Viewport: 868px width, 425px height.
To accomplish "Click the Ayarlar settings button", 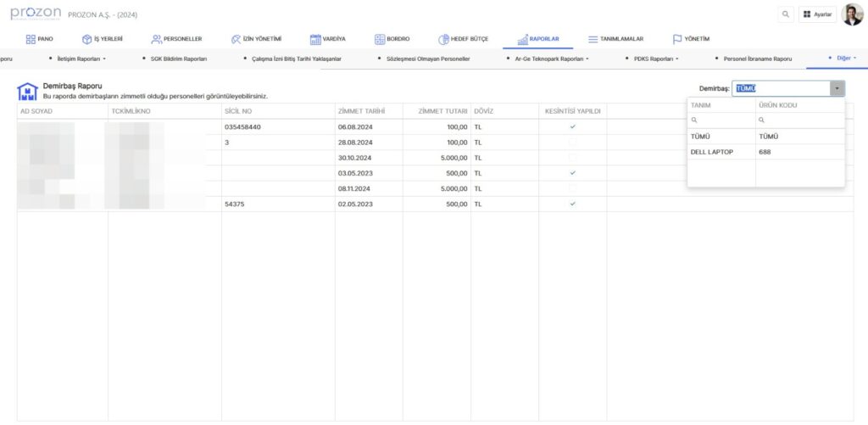I will (817, 14).
